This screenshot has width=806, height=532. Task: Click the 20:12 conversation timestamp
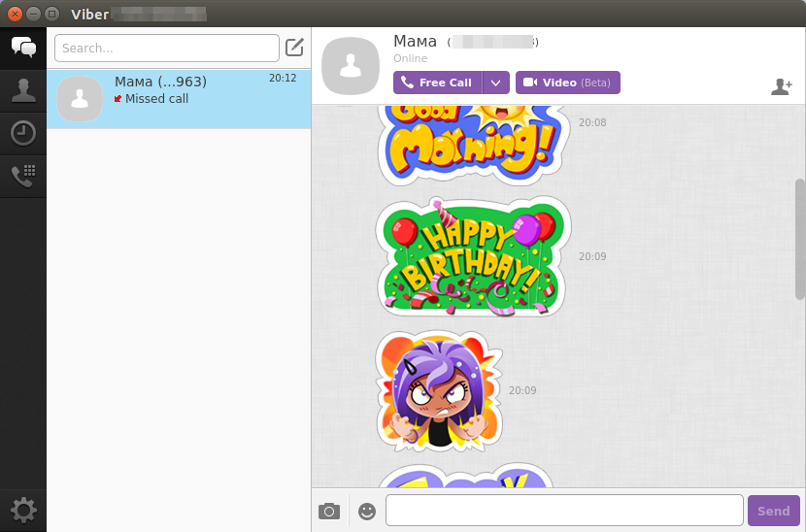click(283, 78)
